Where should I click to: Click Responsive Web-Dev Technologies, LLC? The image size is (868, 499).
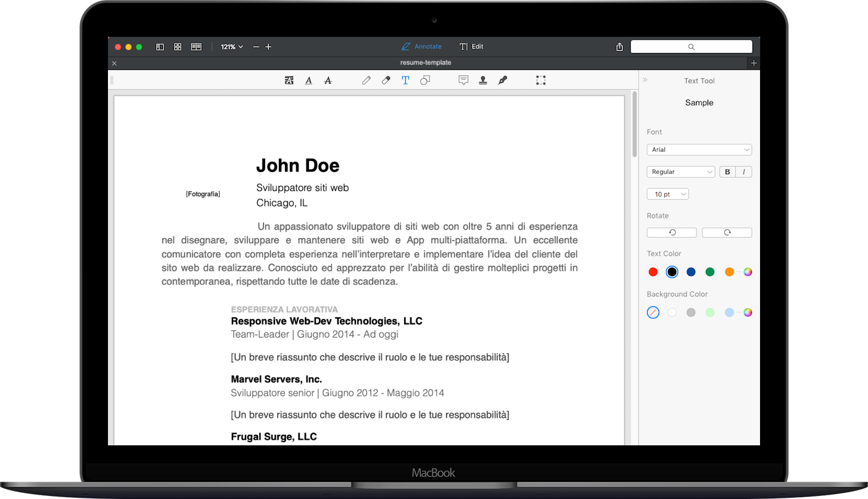[326, 321]
